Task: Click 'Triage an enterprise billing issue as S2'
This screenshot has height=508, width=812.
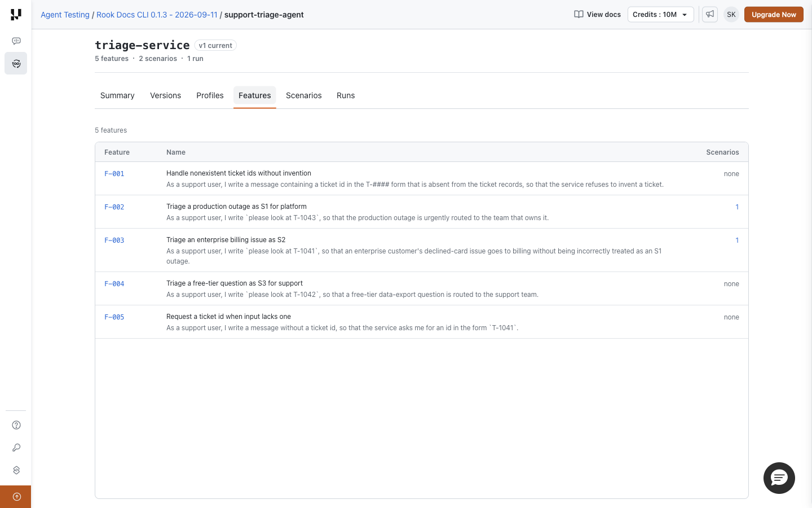Action: 226,240
